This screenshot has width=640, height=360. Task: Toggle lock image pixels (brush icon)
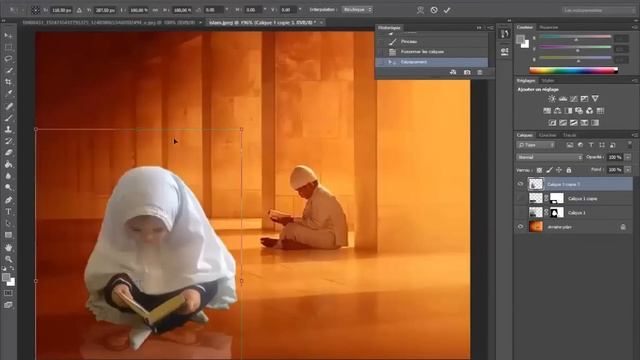tap(549, 170)
